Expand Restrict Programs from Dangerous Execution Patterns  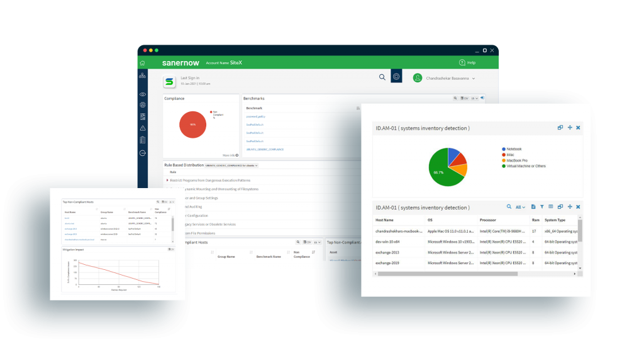(x=167, y=180)
